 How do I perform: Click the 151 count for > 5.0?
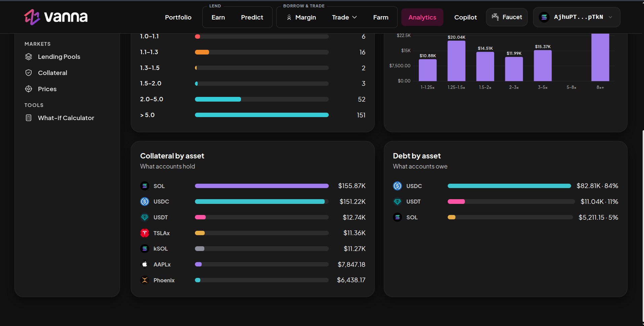361,115
